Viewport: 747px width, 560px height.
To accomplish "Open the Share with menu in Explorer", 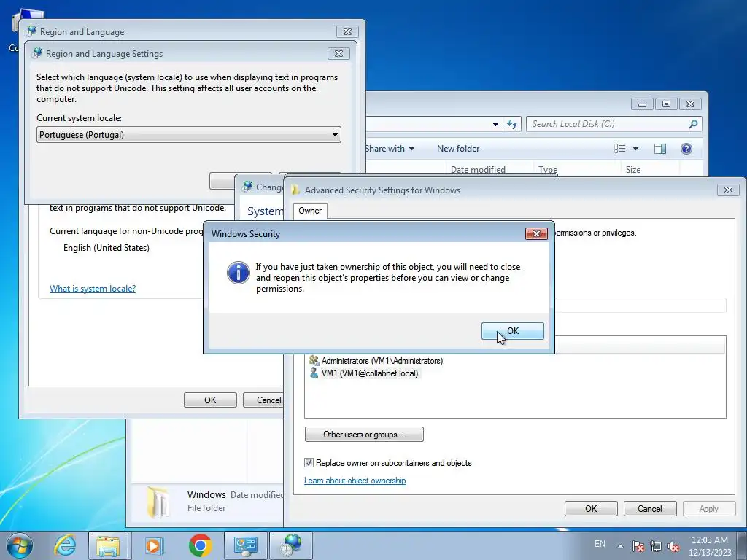I will [x=390, y=149].
